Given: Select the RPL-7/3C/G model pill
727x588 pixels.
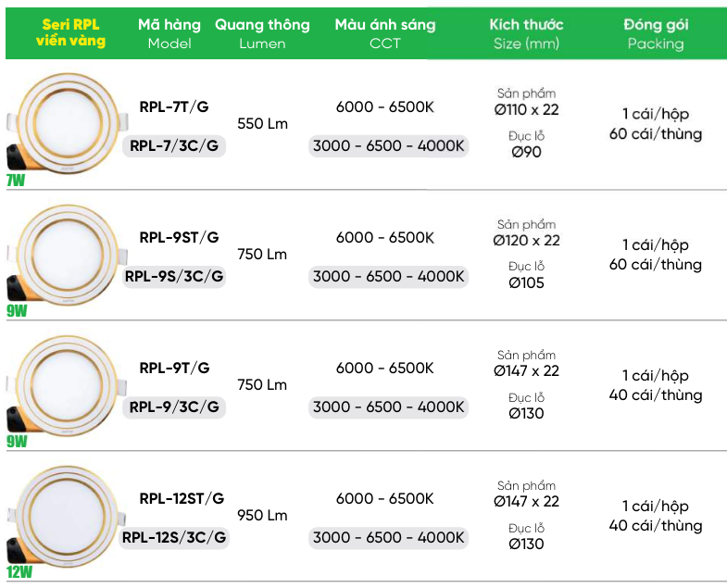Looking at the screenshot, I should pos(174,145).
